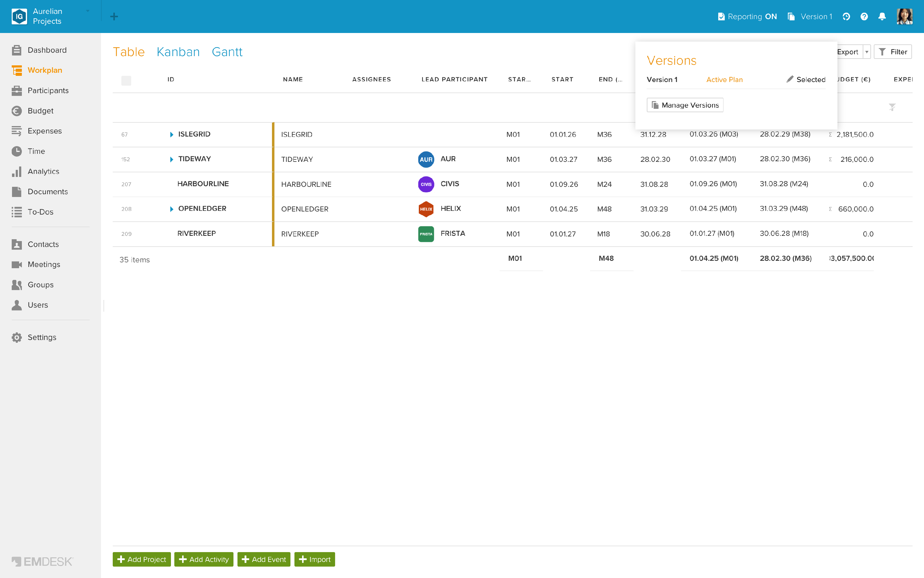Image resolution: width=924 pixels, height=578 pixels.
Task: Toggle the select-all checkbox in table header
Action: click(x=126, y=80)
